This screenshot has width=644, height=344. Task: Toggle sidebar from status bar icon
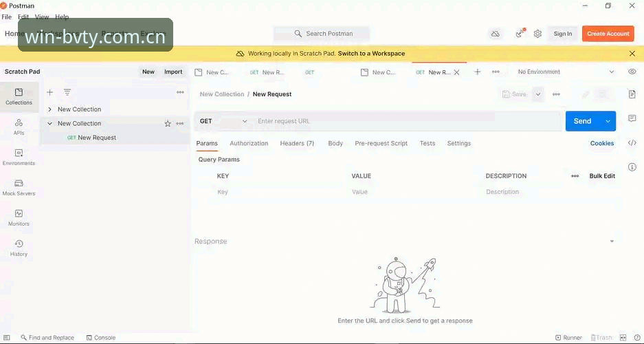pos(7,338)
